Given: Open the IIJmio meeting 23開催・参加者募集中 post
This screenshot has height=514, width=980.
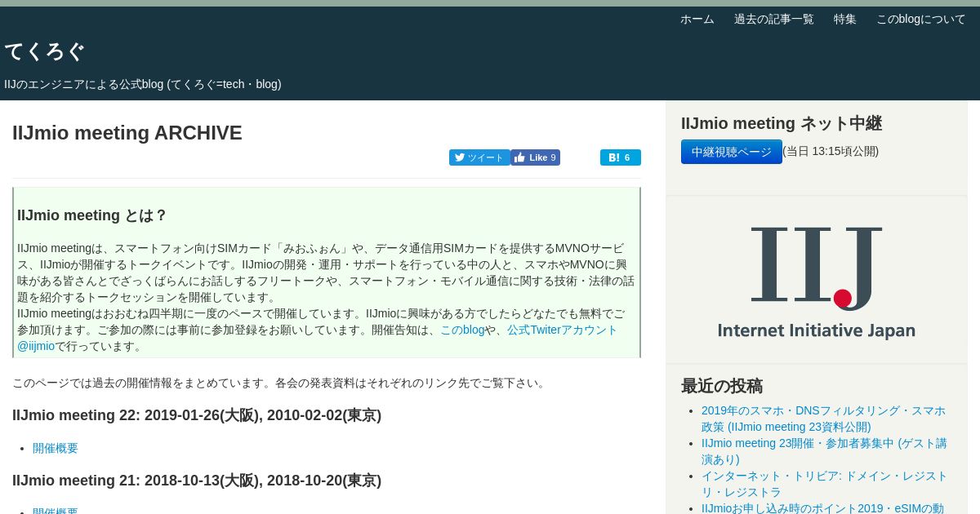Looking at the screenshot, I should click(x=824, y=451).
